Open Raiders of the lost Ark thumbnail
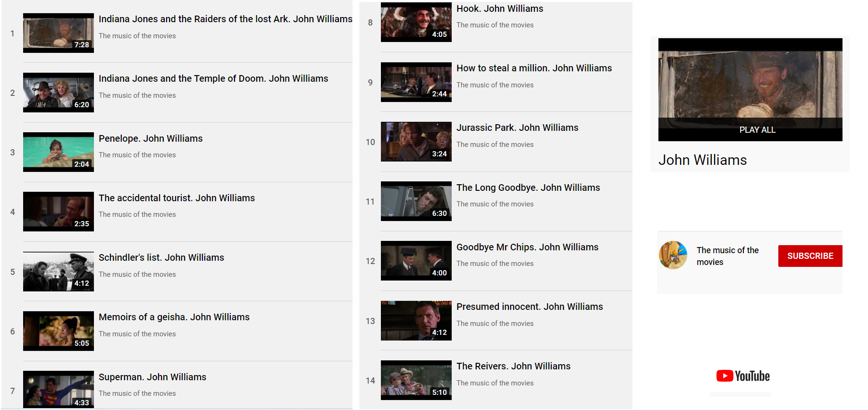Viewport: 868px width, 410px height. [59, 33]
